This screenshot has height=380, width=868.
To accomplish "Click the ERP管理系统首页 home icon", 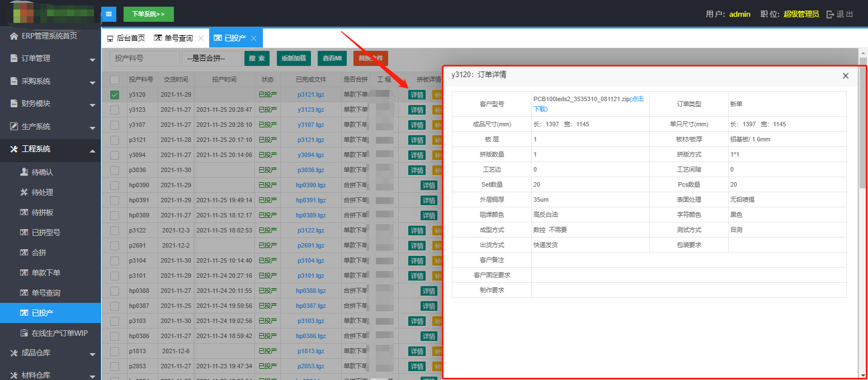I will [14, 36].
